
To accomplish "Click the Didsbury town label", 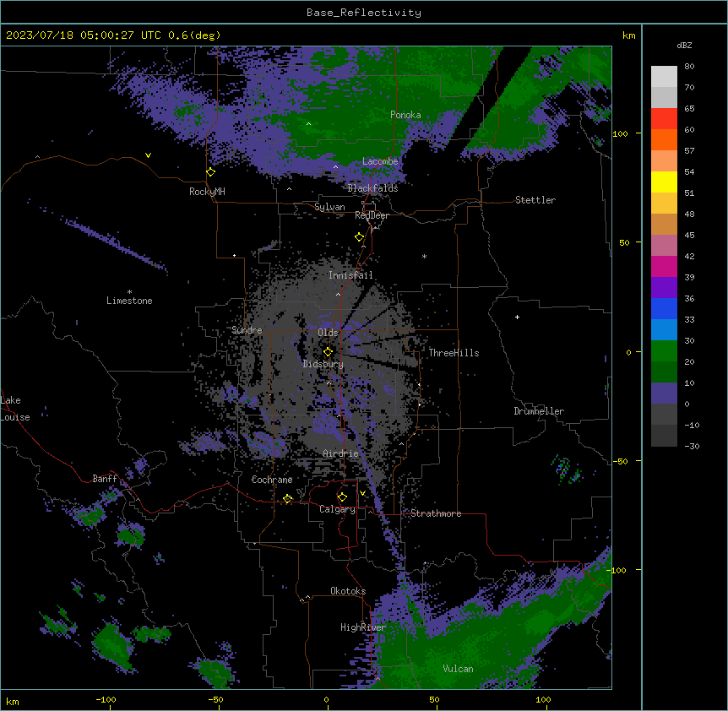I will 323,364.
